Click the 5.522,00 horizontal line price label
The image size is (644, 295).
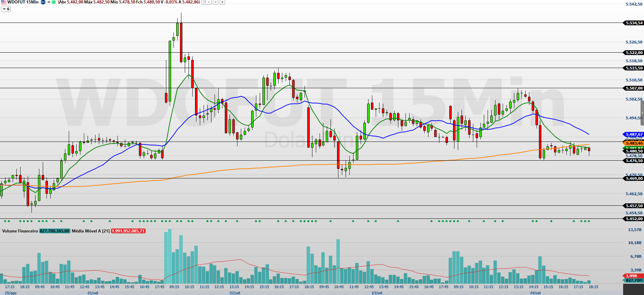(634, 53)
